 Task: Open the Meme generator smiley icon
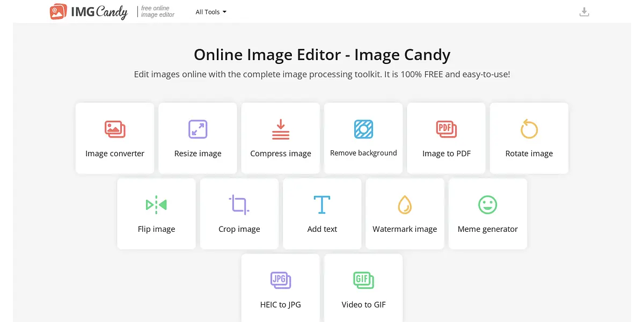click(487, 204)
